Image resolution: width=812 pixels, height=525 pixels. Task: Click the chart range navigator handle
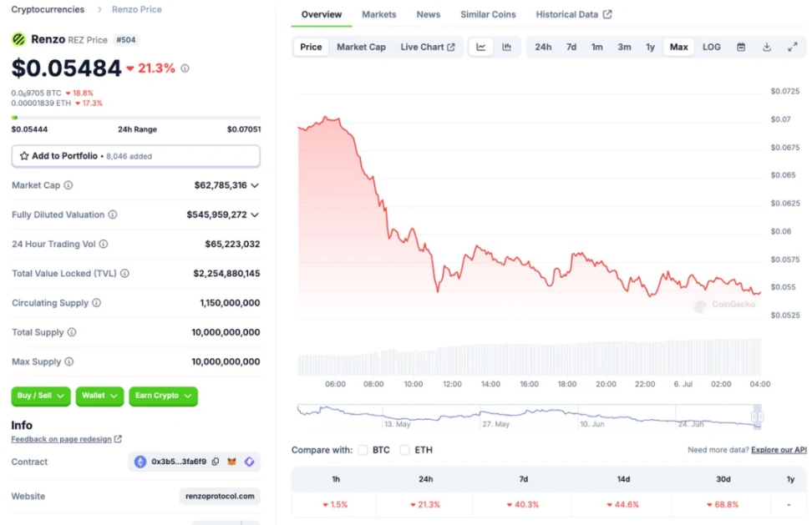click(757, 416)
